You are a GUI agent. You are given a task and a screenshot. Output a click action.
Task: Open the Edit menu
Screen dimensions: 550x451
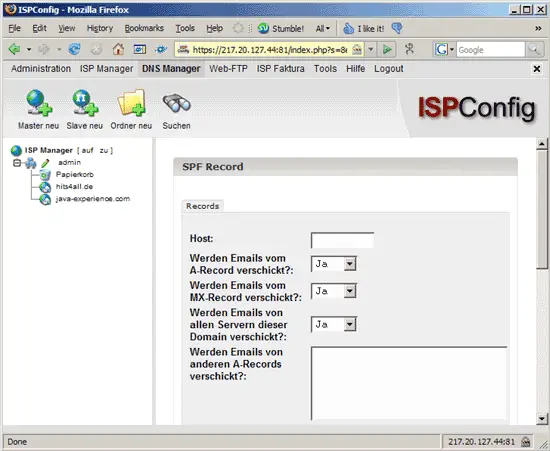point(39,28)
